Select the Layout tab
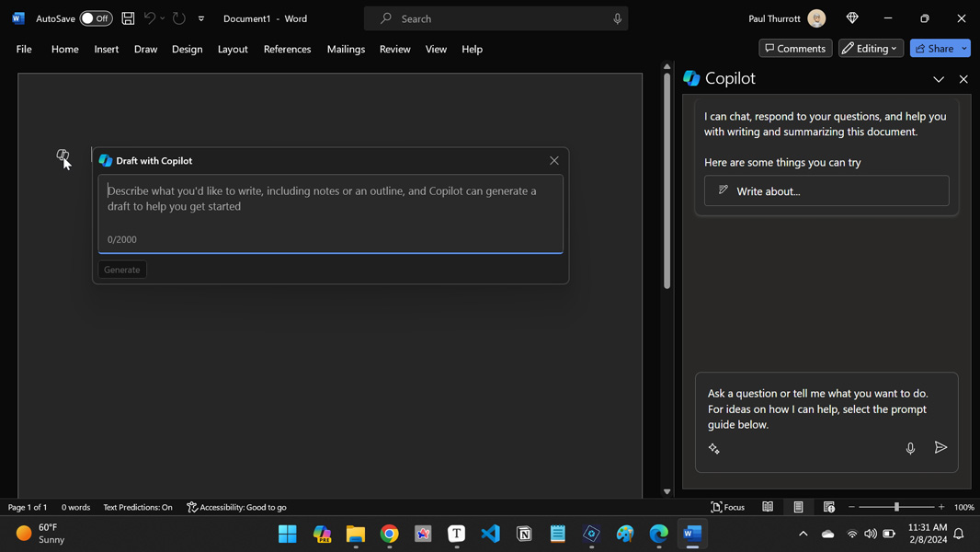The image size is (980, 552). [x=233, y=49]
